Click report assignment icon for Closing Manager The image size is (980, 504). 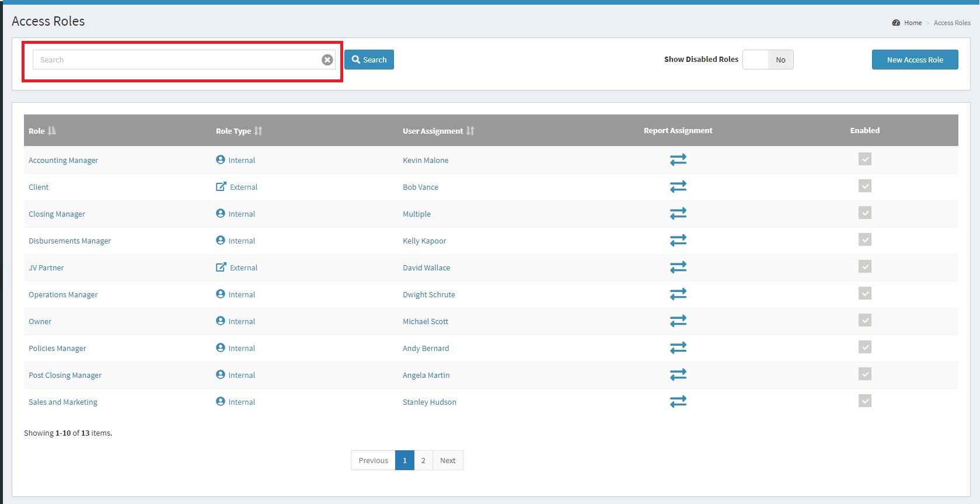(678, 214)
